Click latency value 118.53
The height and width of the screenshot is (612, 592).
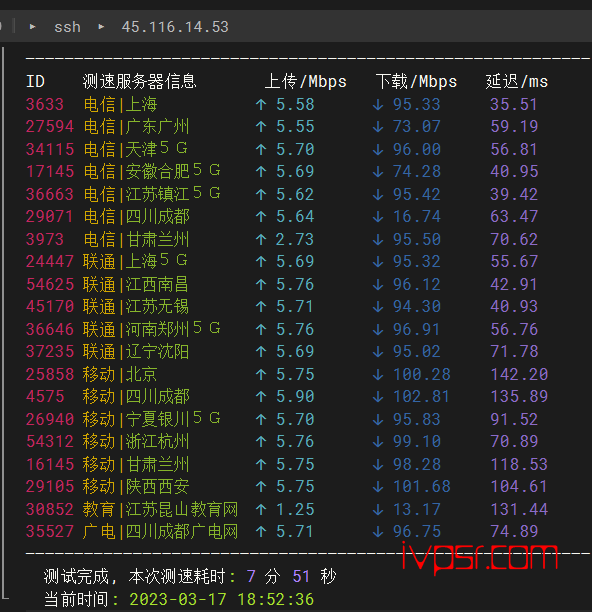point(519,464)
